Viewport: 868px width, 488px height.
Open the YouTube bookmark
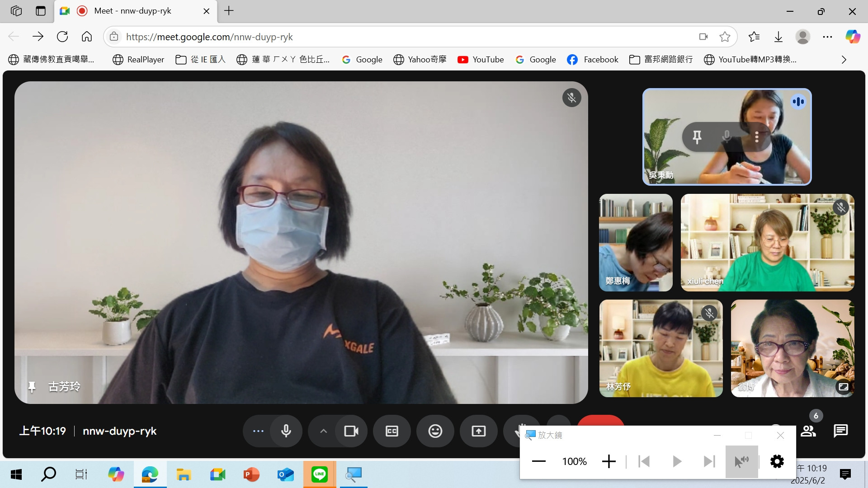481,60
